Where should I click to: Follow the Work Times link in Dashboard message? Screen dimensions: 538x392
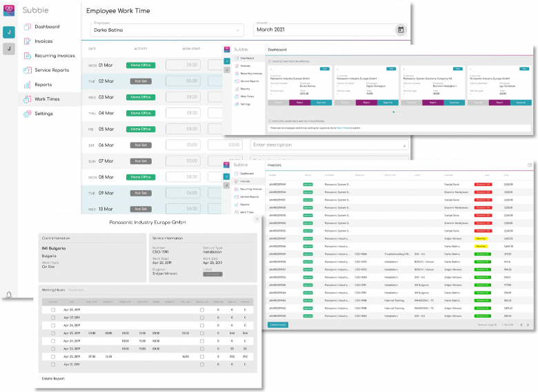pyautogui.click(x=343, y=128)
